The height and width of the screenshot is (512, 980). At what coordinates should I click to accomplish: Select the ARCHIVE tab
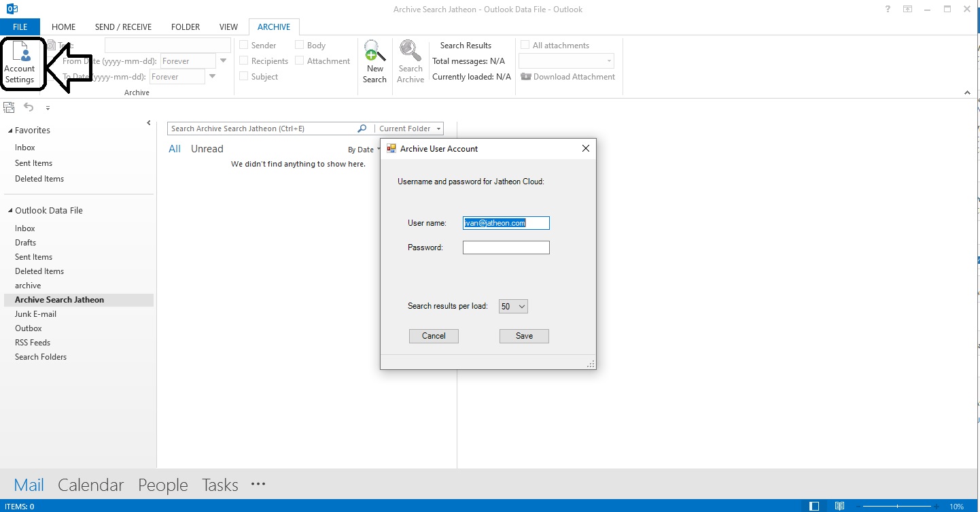(274, 27)
